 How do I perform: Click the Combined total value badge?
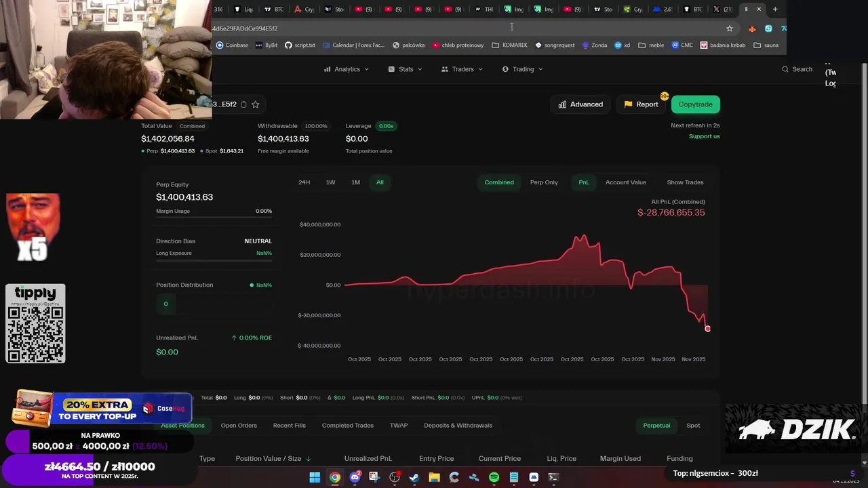pos(192,126)
